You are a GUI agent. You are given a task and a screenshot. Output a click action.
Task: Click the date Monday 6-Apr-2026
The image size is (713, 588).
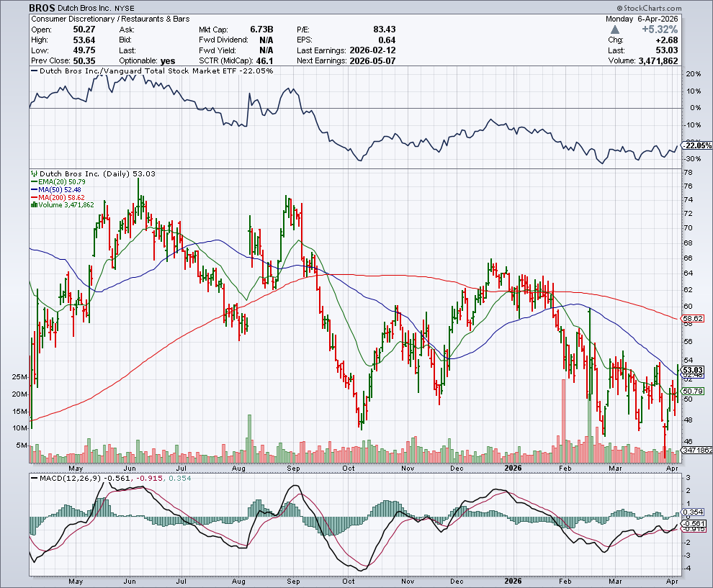coord(642,19)
